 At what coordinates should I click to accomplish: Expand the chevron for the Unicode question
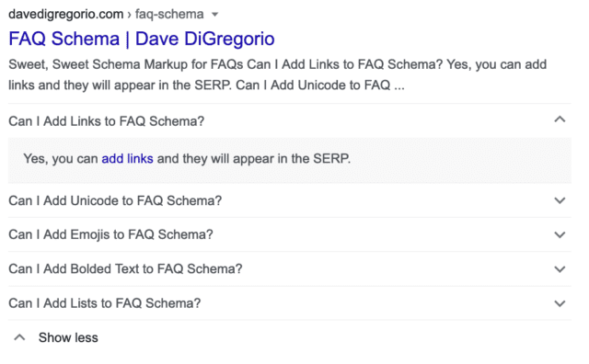560,200
